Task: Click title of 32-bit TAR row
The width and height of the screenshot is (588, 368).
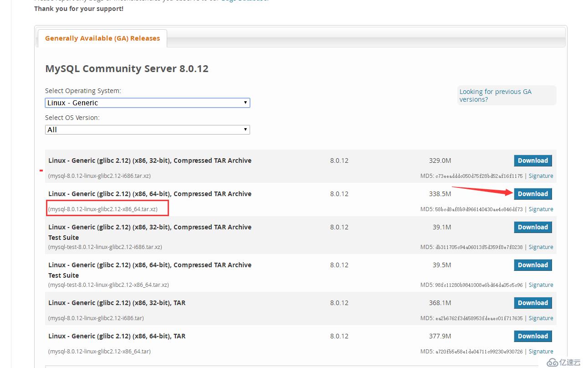Action: [117, 303]
